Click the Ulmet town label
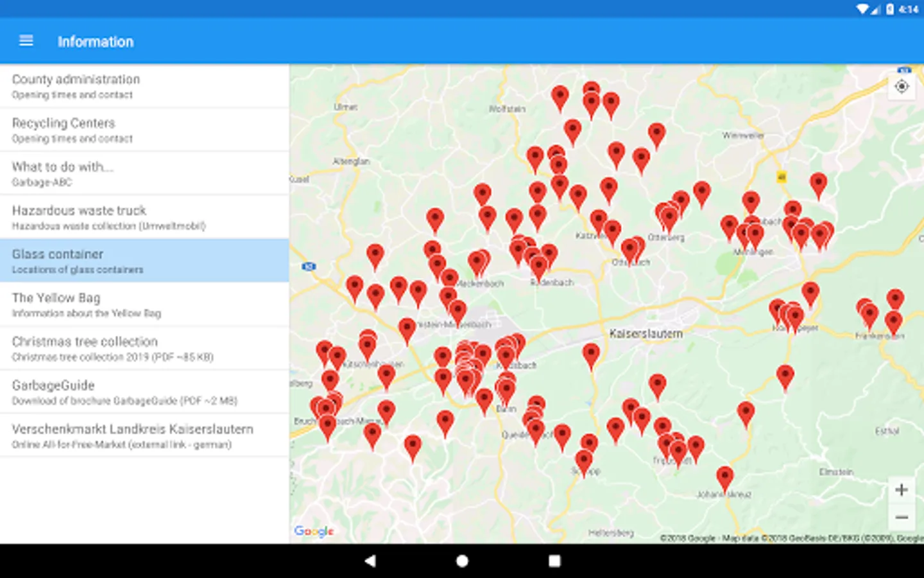924x578 pixels. [x=346, y=107]
